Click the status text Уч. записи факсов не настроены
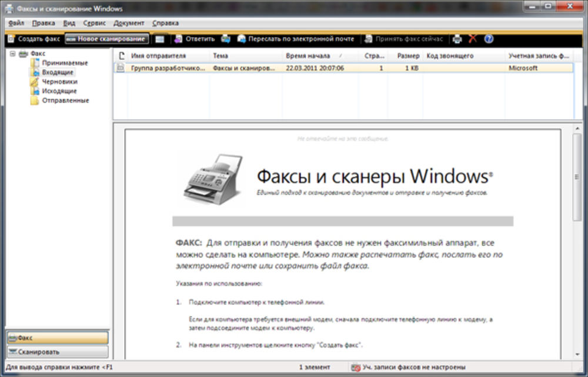Image resolution: width=588 pixels, height=377 pixels. pos(414,368)
